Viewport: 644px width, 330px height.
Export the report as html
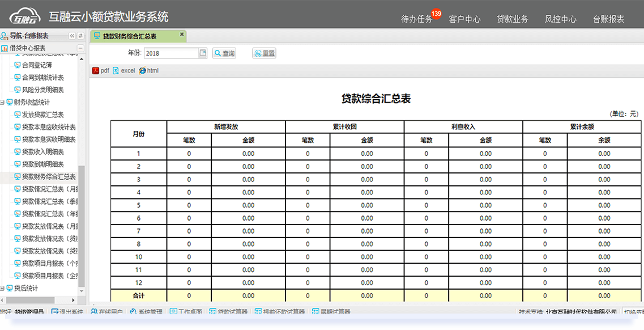tap(148, 71)
